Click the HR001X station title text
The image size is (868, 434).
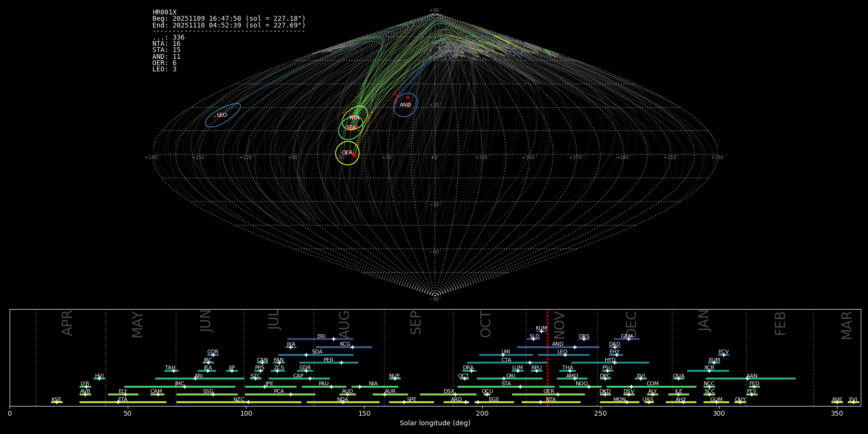click(164, 13)
